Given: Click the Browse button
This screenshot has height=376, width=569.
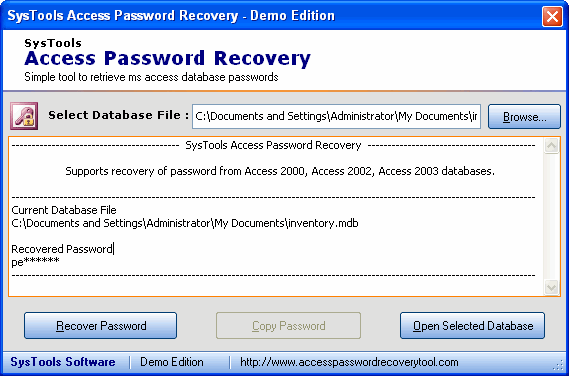Looking at the screenshot, I should click(x=524, y=117).
